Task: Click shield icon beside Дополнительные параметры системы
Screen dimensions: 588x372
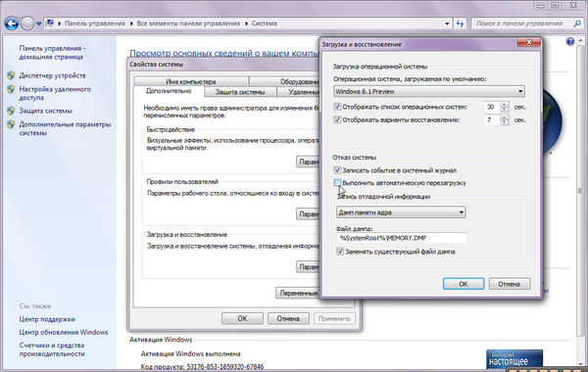Action: click(11, 124)
